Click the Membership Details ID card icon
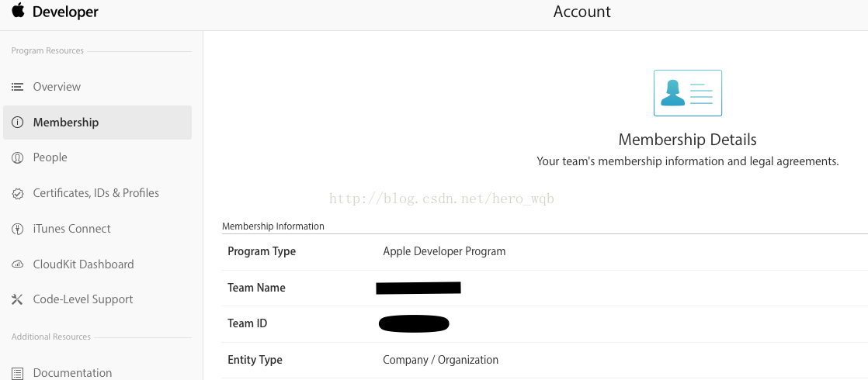Image resolution: width=868 pixels, height=380 pixels. pyautogui.click(x=688, y=93)
